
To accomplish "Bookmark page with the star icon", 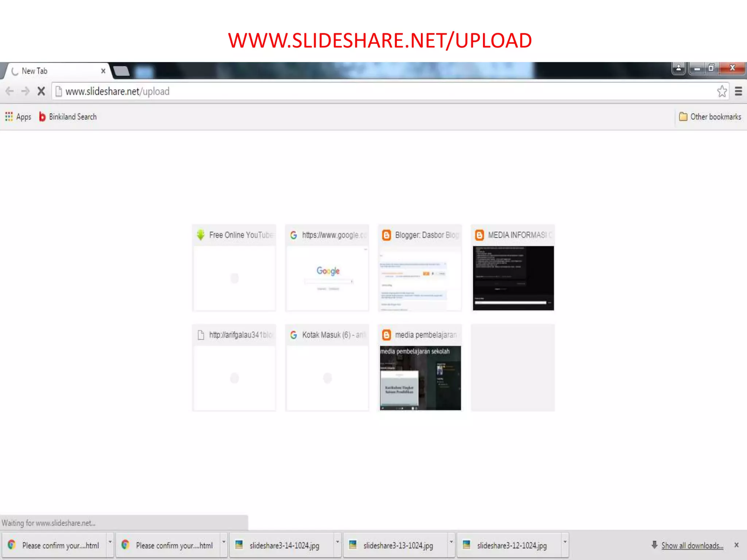I will tap(722, 91).
